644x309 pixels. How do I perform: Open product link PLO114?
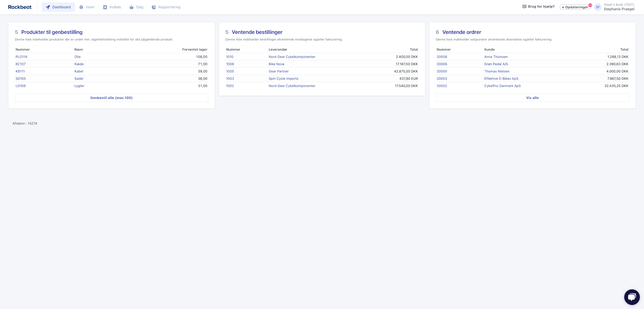[21, 57]
